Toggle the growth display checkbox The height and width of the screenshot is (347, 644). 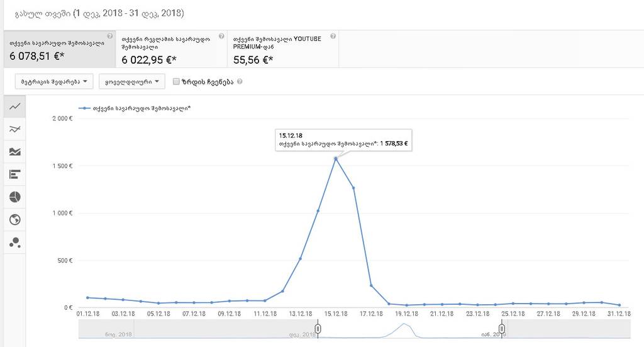click(176, 81)
